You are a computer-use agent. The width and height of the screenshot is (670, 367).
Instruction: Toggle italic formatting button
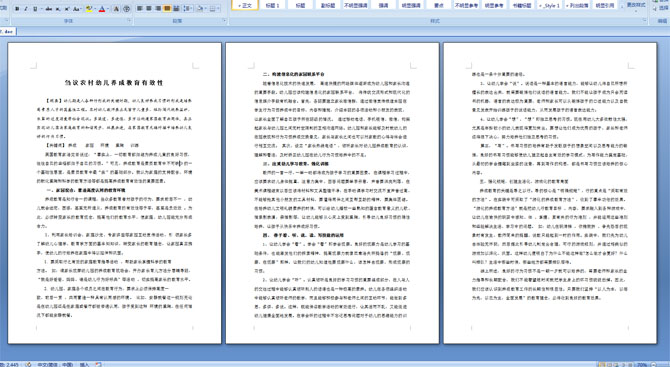coord(26,9)
